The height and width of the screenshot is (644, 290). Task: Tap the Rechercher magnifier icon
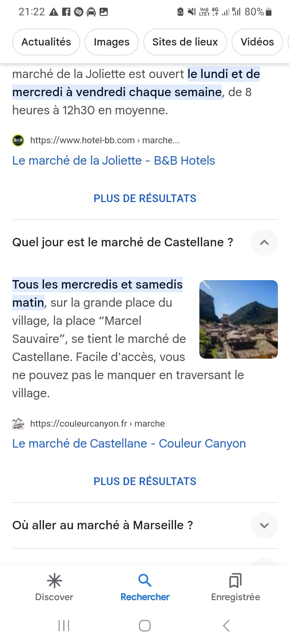click(x=145, y=580)
